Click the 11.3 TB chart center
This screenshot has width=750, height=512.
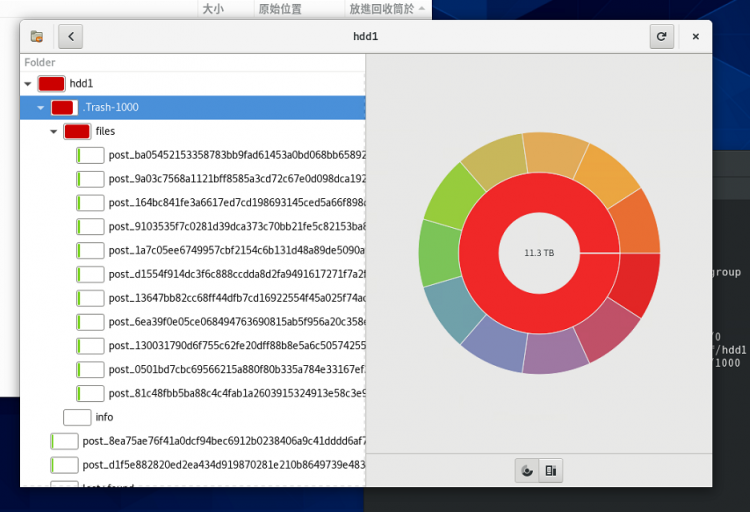(x=539, y=253)
